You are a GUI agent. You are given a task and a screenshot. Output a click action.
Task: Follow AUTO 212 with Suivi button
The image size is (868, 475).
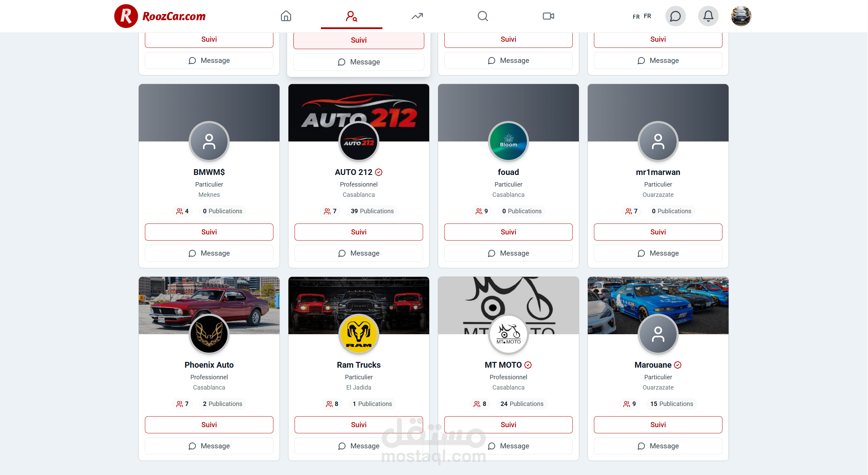358,232
